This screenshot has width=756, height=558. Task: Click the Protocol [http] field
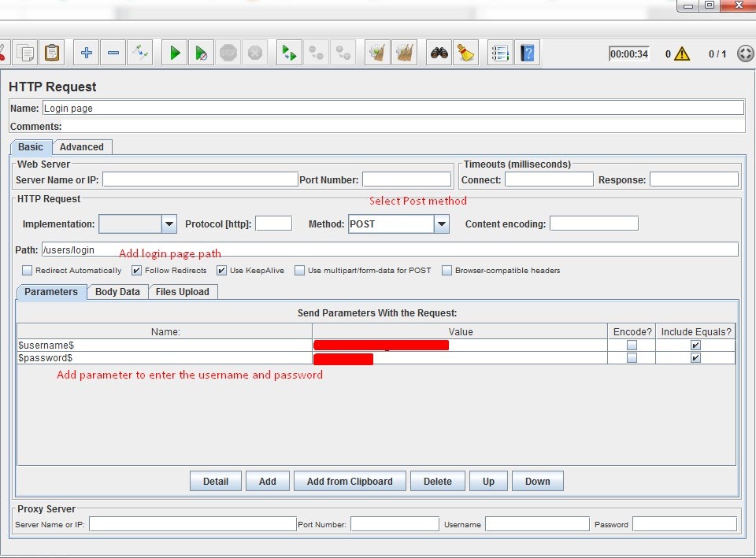pyautogui.click(x=273, y=224)
